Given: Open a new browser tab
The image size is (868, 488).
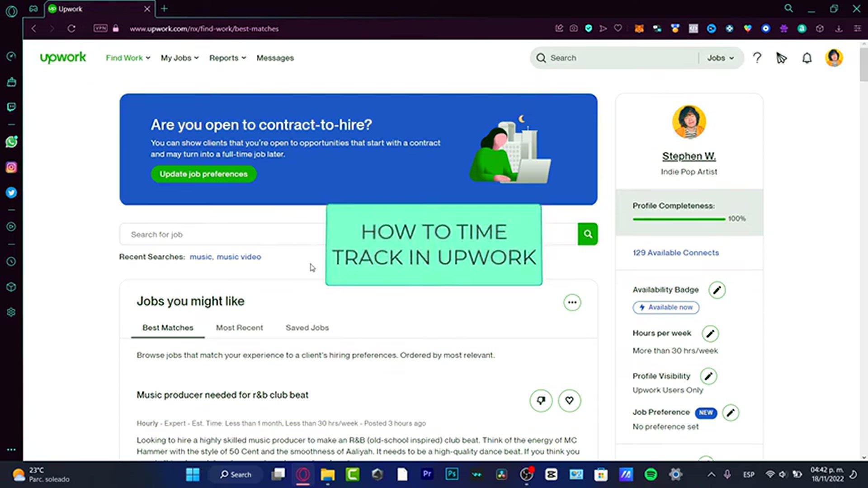Looking at the screenshot, I should (x=164, y=9).
